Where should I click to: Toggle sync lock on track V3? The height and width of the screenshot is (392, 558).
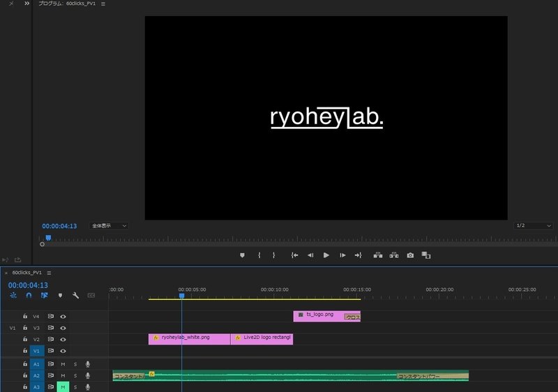click(x=51, y=328)
